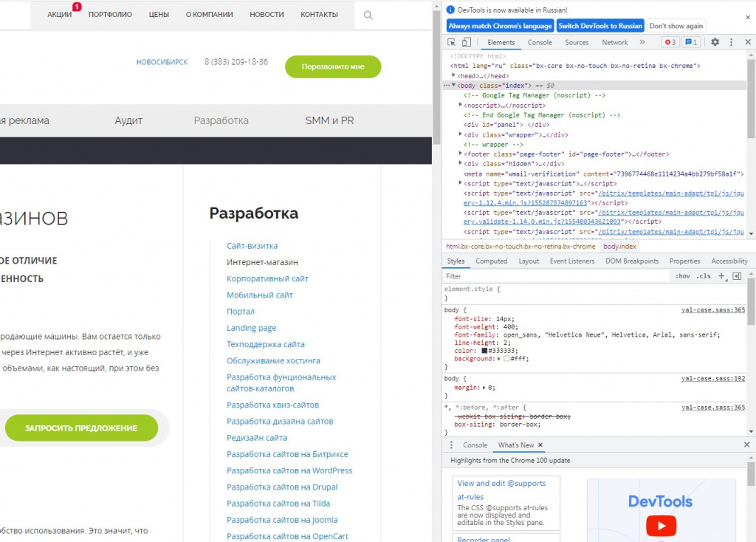Image resolution: width=756 pixels, height=542 pixels.
Task: Click the webpage vertical scrollbar
Action: [436, 77]
